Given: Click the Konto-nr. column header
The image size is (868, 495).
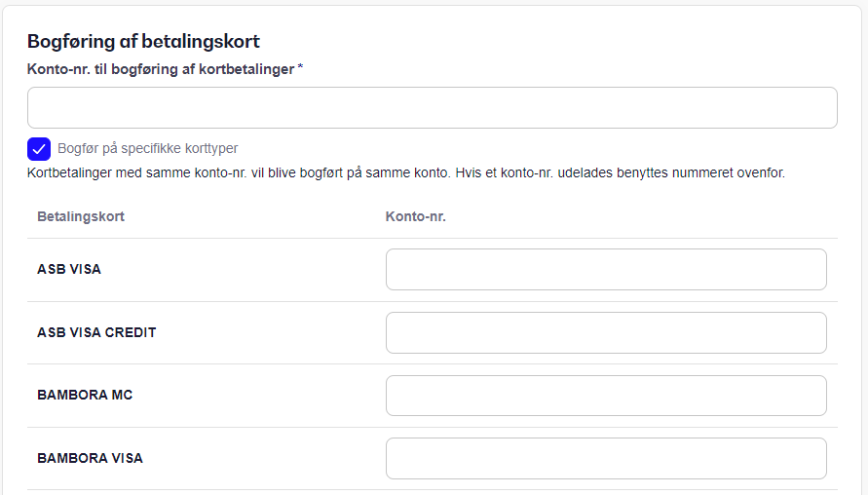Looking at the screenshot, I should 416,216.
